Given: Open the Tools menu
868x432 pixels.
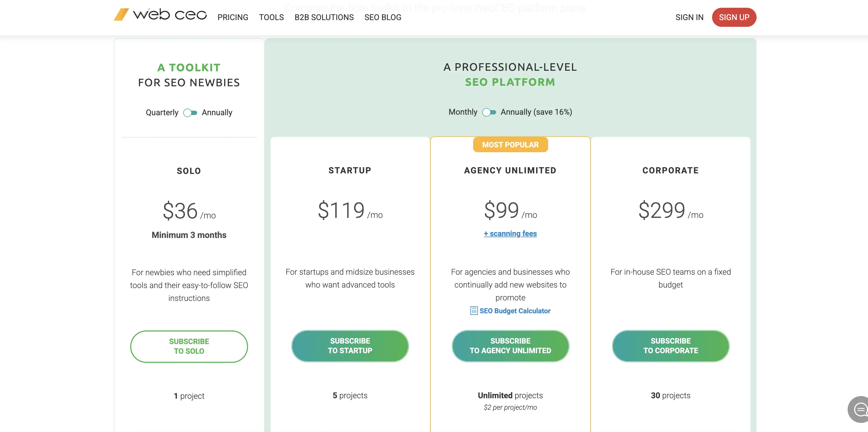Looking at the screenshot, I should [271, 17].
